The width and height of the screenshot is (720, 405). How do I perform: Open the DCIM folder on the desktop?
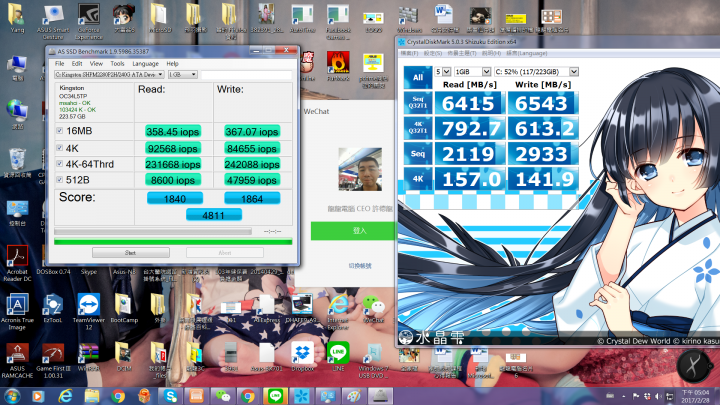click(x=124, y=357)
